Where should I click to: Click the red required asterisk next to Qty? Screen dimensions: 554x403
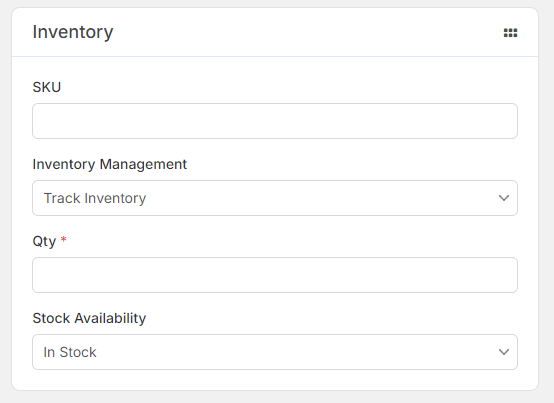click(x=64, y=239)
